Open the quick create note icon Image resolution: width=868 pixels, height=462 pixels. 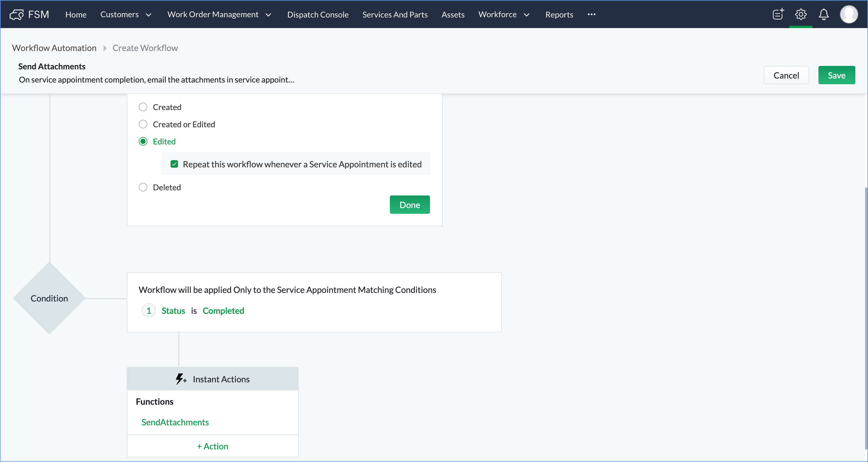(778, 15)
